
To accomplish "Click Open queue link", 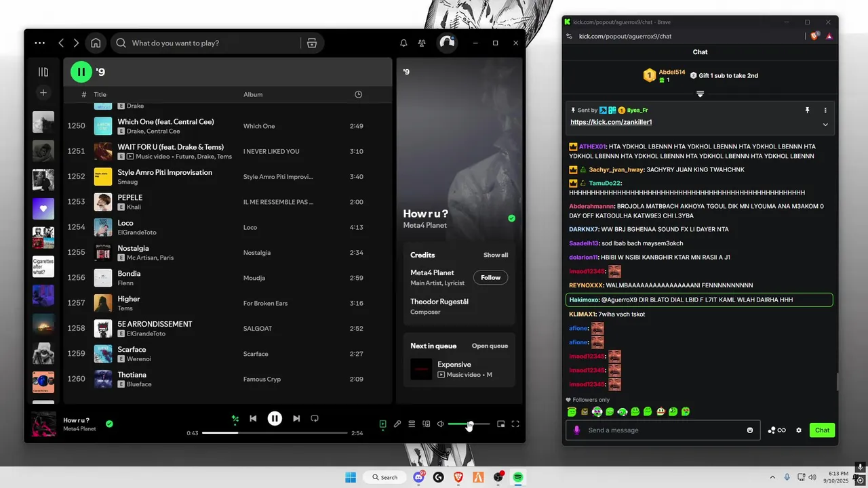I will (490, 346).
